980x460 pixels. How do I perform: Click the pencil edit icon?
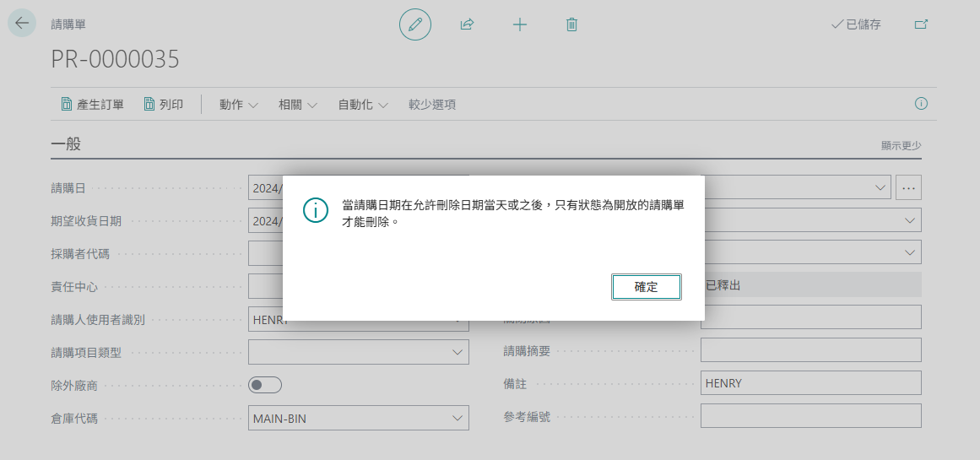[415, 24]
